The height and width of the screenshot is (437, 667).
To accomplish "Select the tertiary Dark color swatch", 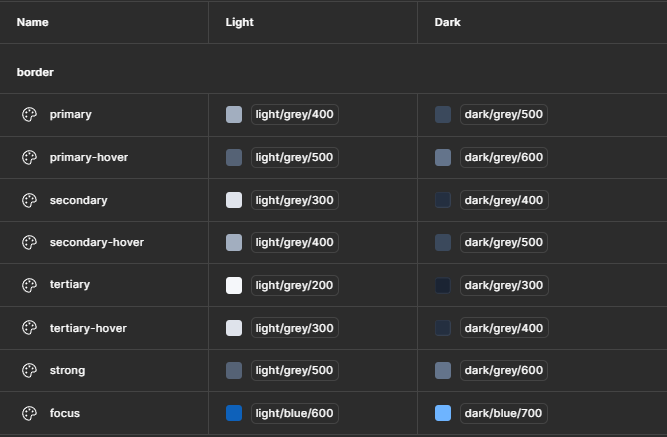I will coord(443,285).
